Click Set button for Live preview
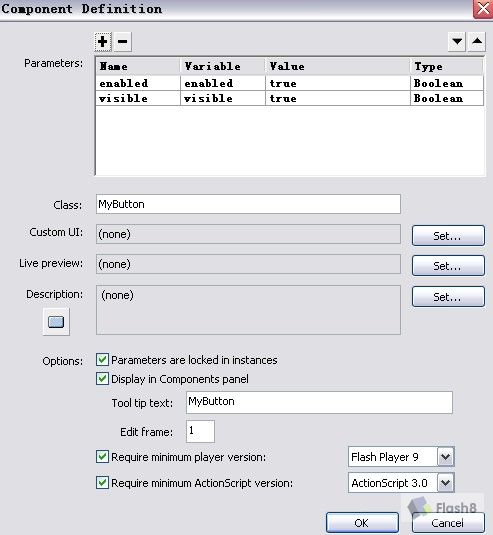 (448, 265)
